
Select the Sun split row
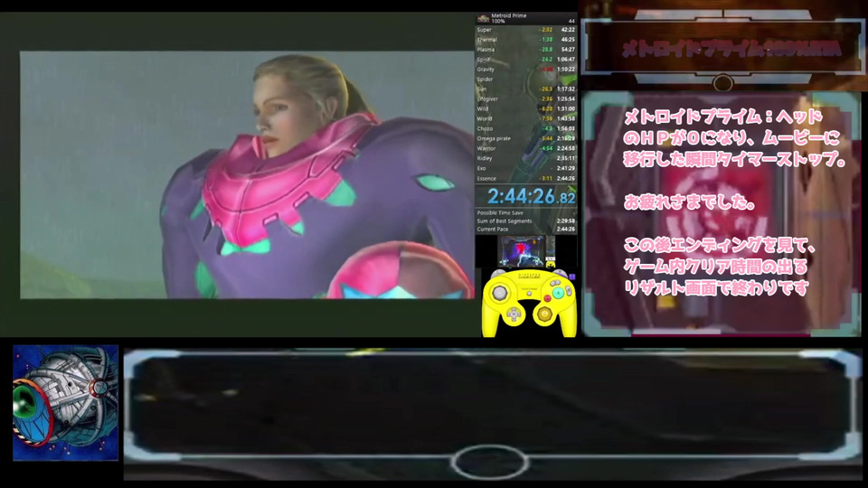[526, 89]
